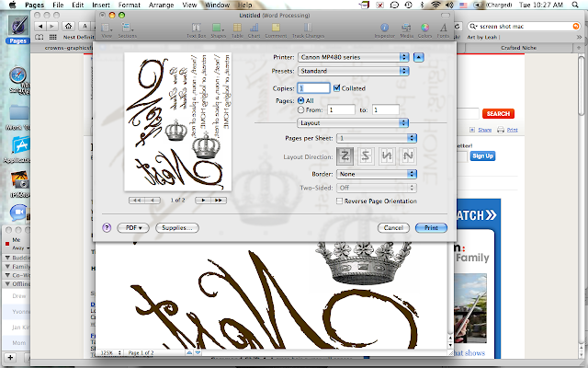Select fourth N layout direction icon
The width and height of the screenshot is (588, 368).
coord(408,155)
